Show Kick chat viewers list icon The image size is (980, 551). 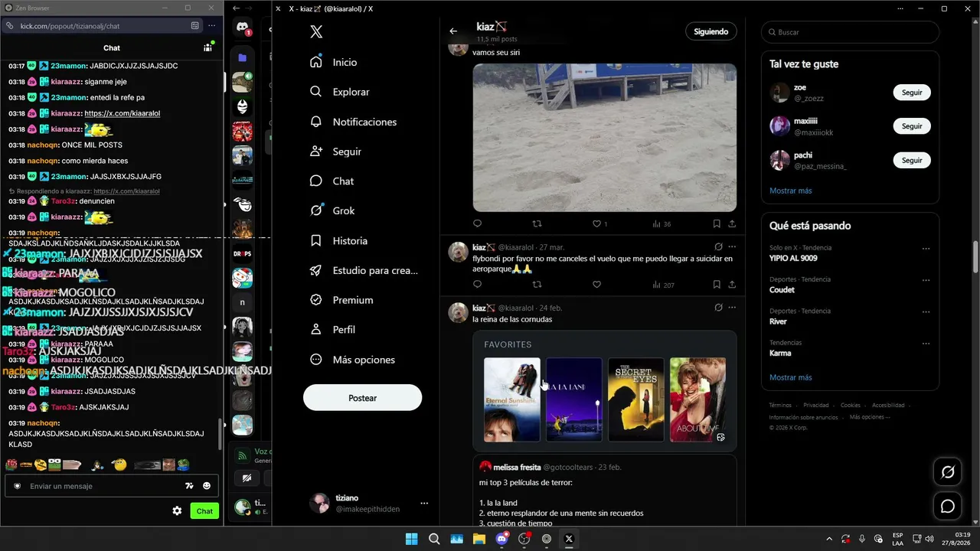207,47
